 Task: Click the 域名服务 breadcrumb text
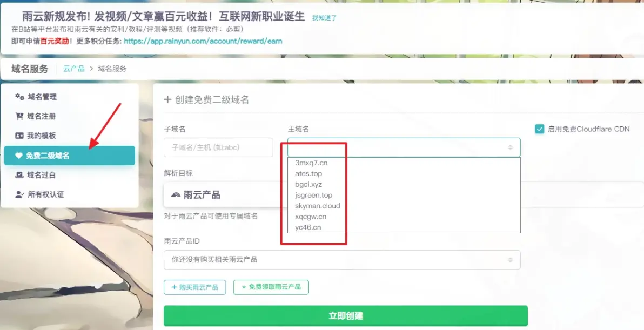(x=112, y=69)
